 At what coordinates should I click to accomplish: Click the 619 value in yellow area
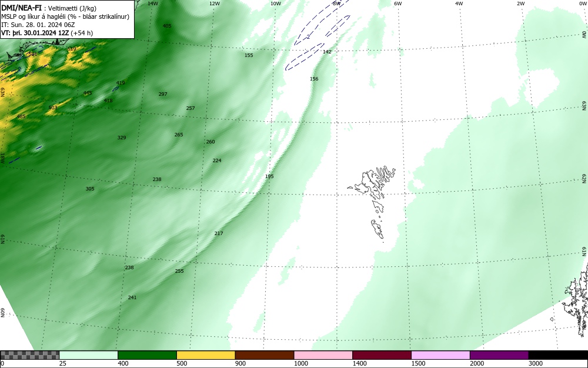click(71, 49)
